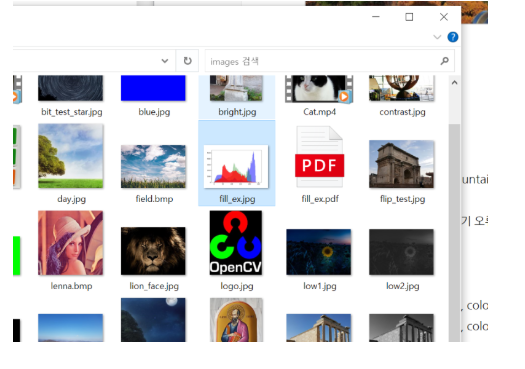The width and height of the screenshot is (525, 369).
Task: Select the color Greek temple thumbnail
Action: coord(319,328)
